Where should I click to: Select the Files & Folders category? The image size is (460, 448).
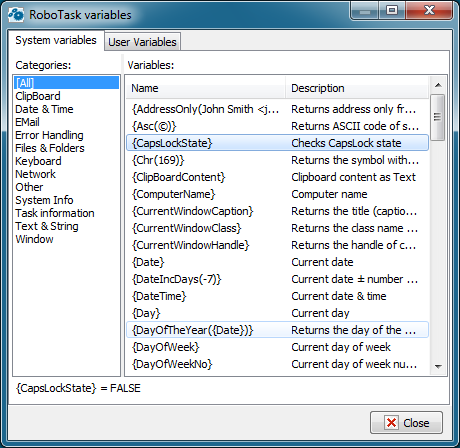[x=66, y=148]
